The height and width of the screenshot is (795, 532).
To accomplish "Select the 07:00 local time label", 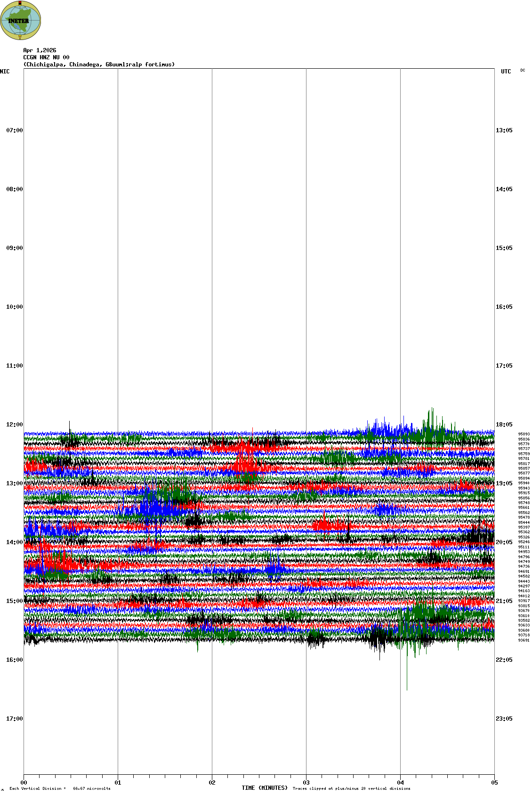I will pyautogui.click(x=14, y=130).
